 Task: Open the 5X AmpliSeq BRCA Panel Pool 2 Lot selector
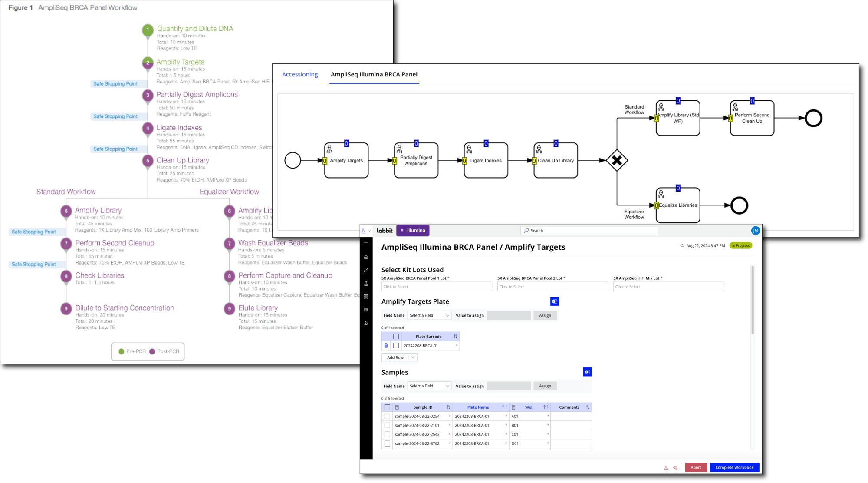[x=552, y=287]
